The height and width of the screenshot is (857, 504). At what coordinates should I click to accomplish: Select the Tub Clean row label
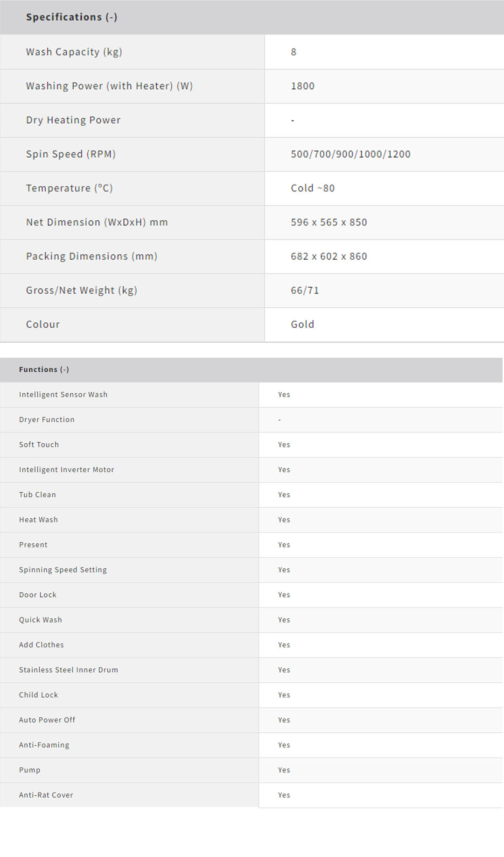point(37,495)
